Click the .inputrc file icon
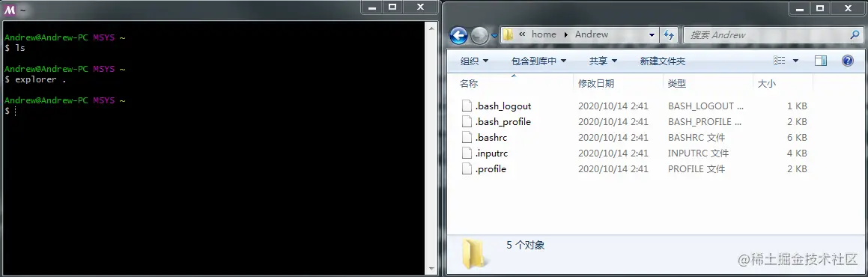Viewport: 868px width, 277px height. [467, 153]
